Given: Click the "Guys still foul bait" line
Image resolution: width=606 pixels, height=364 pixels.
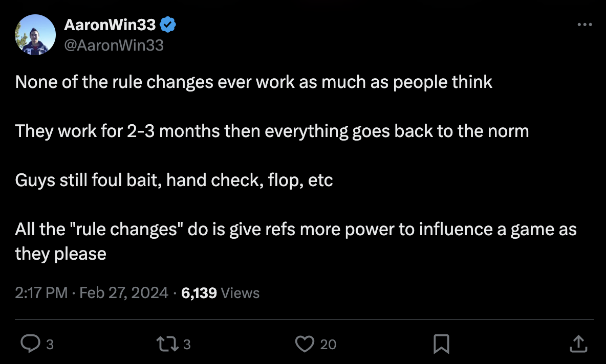Looking at the screenshot, I should (x=174, y=180).
